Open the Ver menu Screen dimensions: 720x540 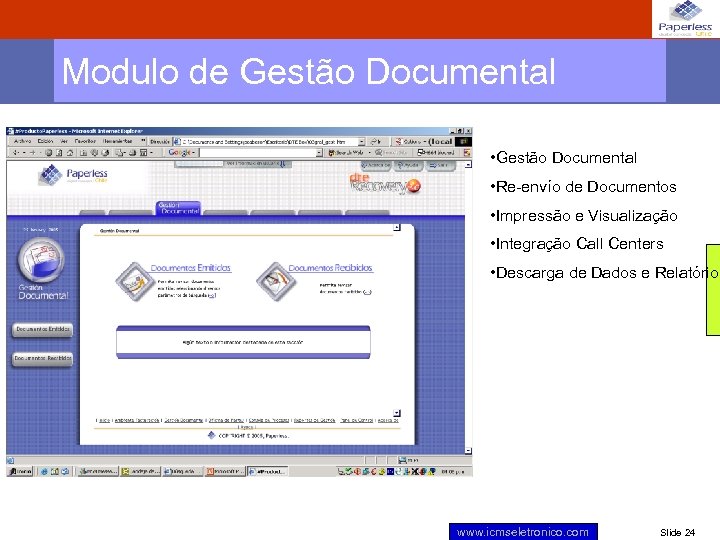64,141
